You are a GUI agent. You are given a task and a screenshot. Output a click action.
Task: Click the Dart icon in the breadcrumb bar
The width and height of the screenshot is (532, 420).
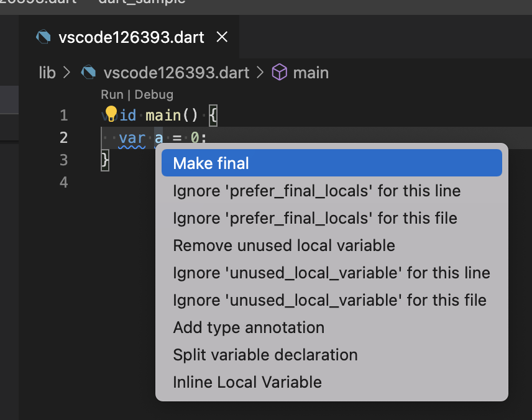[x=88, y=72]
